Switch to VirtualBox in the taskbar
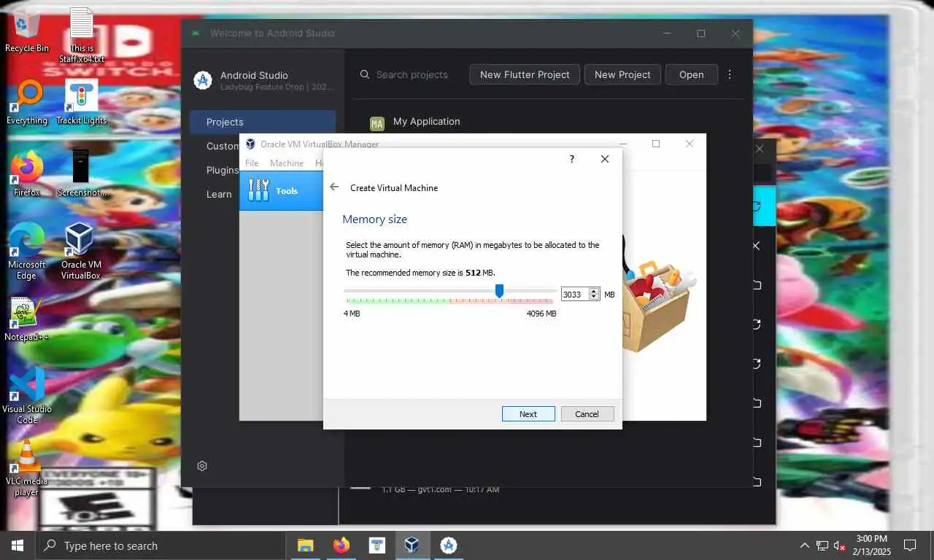 click(x=412, y=545)
